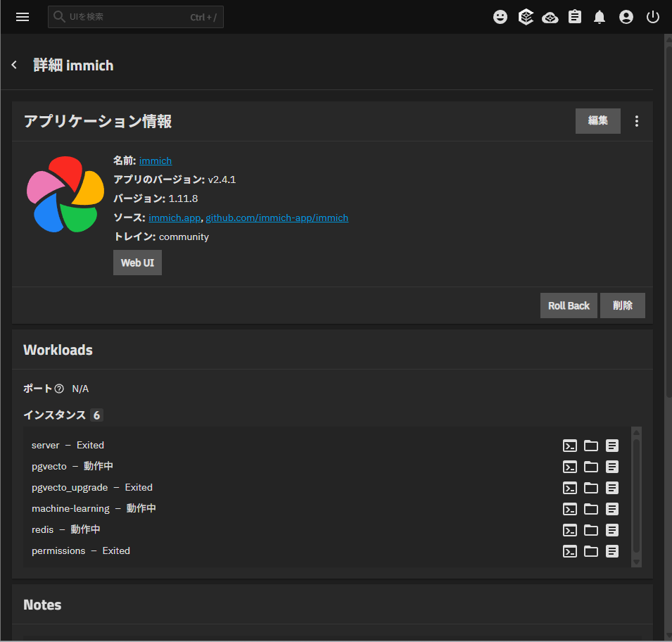The width and height of the screenshot is (672, 642).
Task: Go back with the arrow beside 詳細 immich
Action: (14, 65)
